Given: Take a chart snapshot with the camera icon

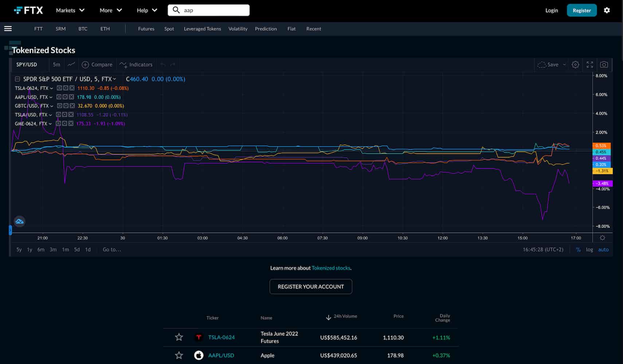Looking at the screenshot, I should pyautogui.click(x=604, y=64).
